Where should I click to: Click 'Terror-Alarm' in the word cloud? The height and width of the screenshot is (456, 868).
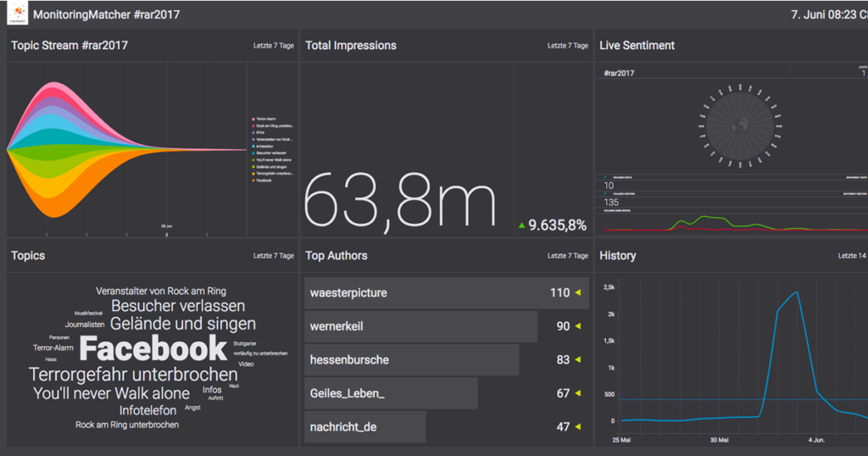(x=53, y=348)
